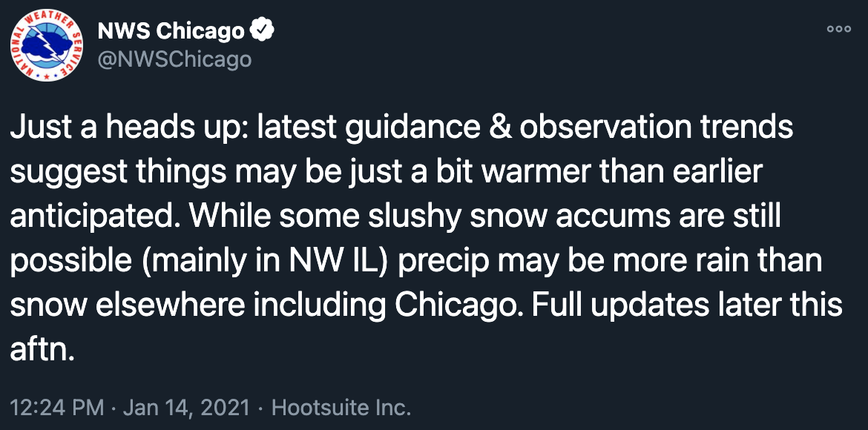Image resolution: width=868 pixels, height=430 pixels.
Task: Open the NWS Chicago display name link
Action: 171,30
